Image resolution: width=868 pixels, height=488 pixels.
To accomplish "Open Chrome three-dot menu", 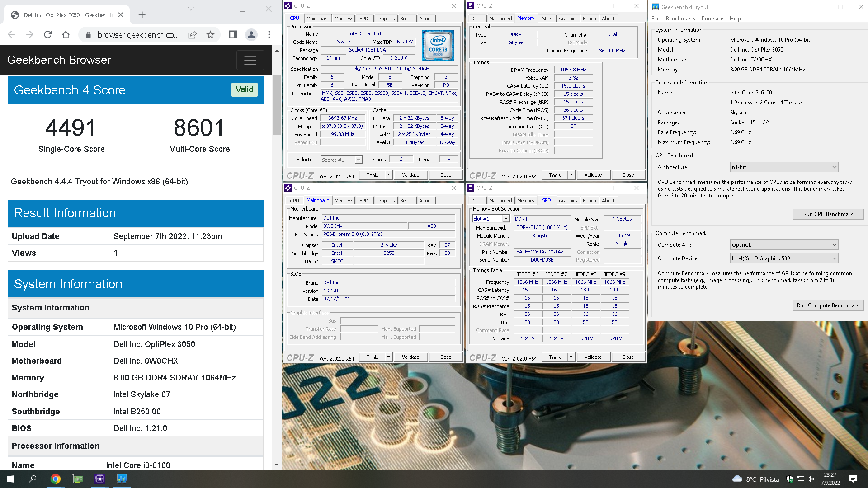I will click(269, 35).
